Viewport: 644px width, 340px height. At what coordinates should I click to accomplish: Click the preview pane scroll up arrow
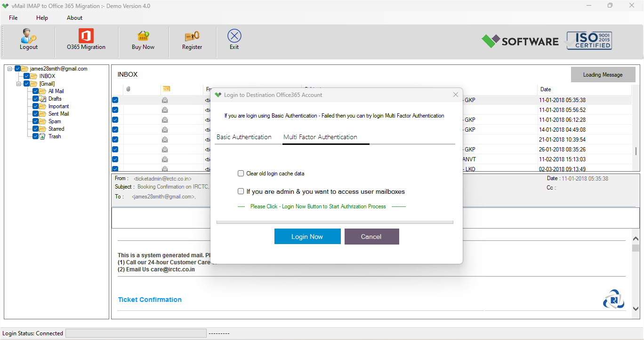636,237
